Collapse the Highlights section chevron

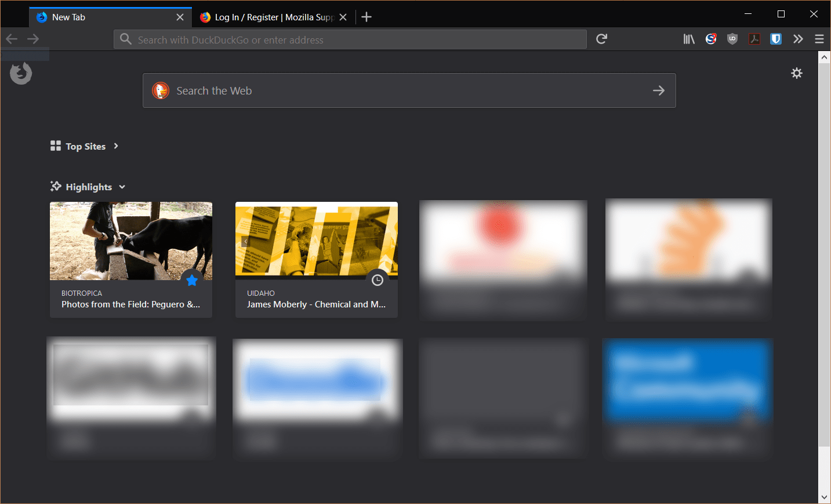[x=122, y=187]
